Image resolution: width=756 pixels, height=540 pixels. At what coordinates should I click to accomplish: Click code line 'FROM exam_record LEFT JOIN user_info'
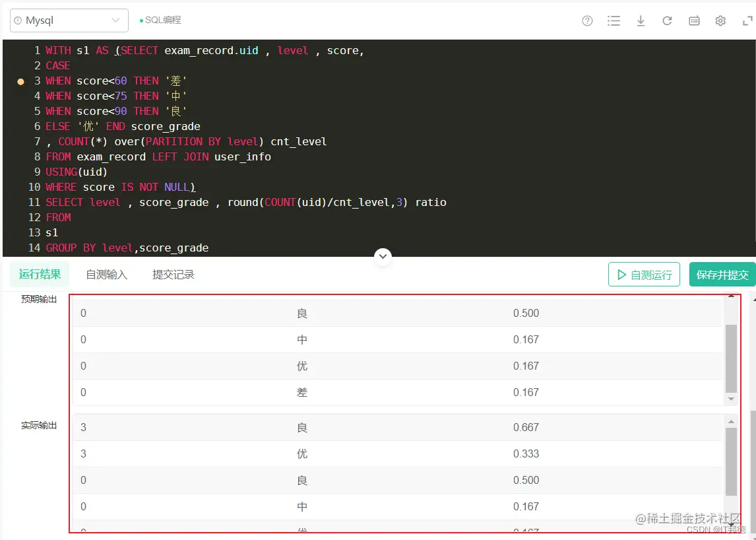(x=158, y=157)
